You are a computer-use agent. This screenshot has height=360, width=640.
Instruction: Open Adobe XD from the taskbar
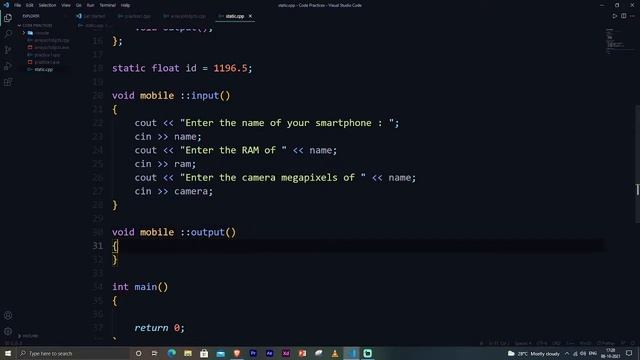(x=286, y=353)
